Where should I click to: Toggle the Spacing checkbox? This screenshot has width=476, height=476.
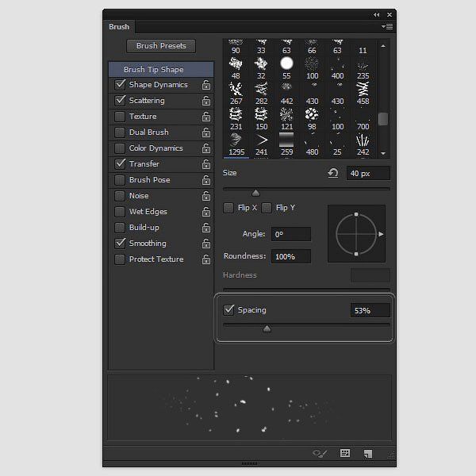coord(228,310)
